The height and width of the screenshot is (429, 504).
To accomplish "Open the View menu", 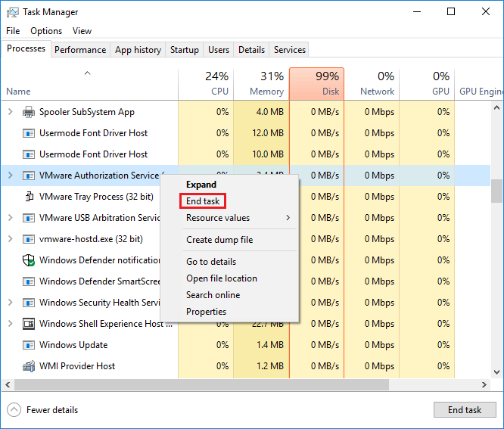I will click(x=82, y=31).
